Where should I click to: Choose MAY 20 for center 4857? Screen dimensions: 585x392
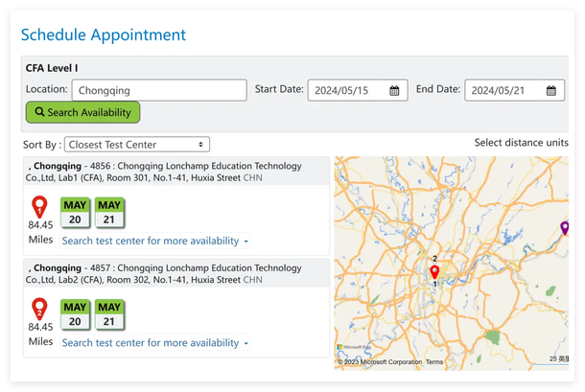[75, 314]
